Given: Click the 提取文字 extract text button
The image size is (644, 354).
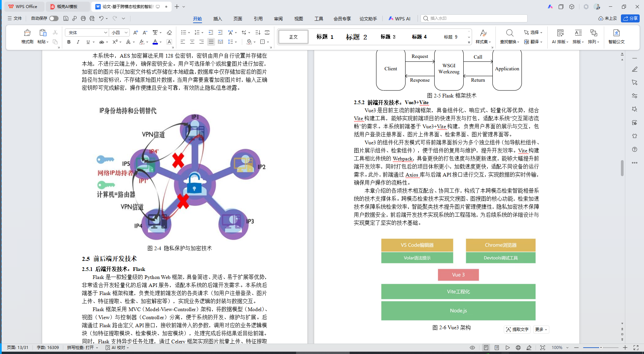Looking at the screenshot, I should 517,330.
